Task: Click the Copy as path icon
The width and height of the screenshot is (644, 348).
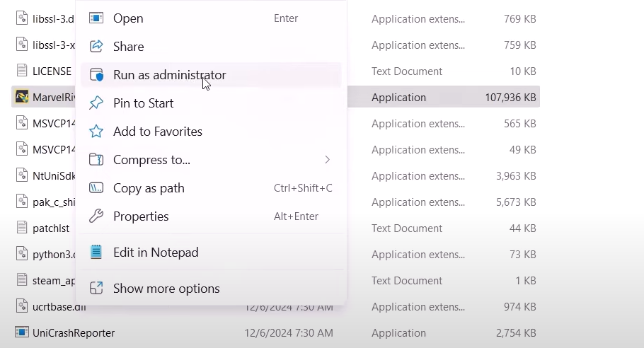Action: 96,188
